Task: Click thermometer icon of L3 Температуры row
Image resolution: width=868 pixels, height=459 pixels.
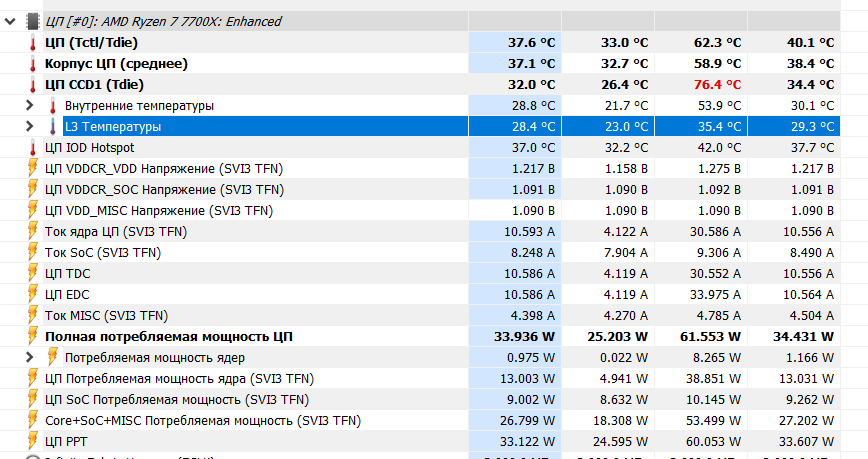Action: [53, 126]
